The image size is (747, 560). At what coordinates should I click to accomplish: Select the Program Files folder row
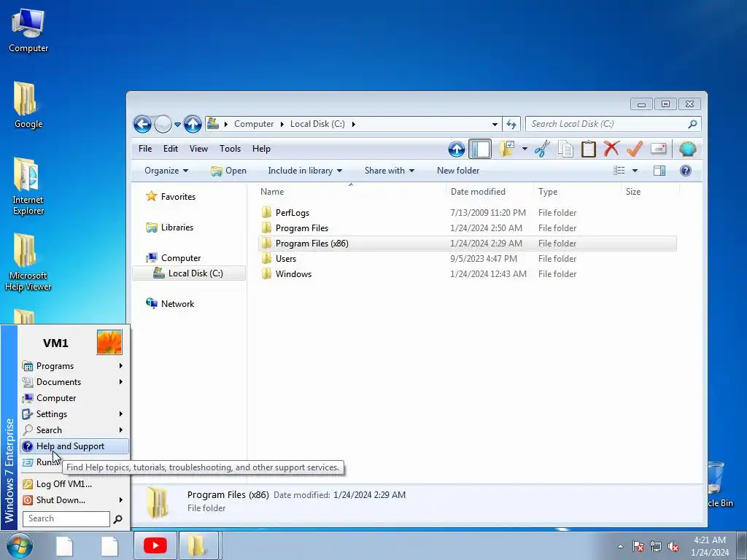tap(467, 228)
